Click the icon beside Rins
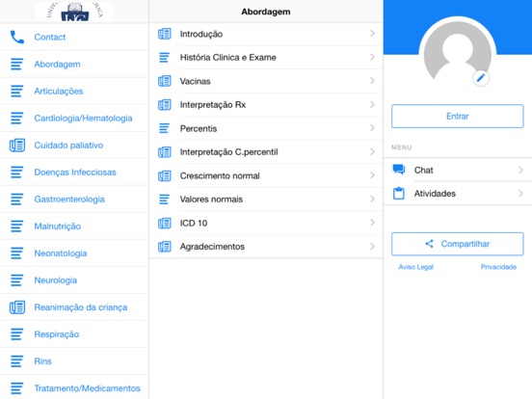Image resolution: width=532 pixels, height=399 pixels. tap(17, 361)
